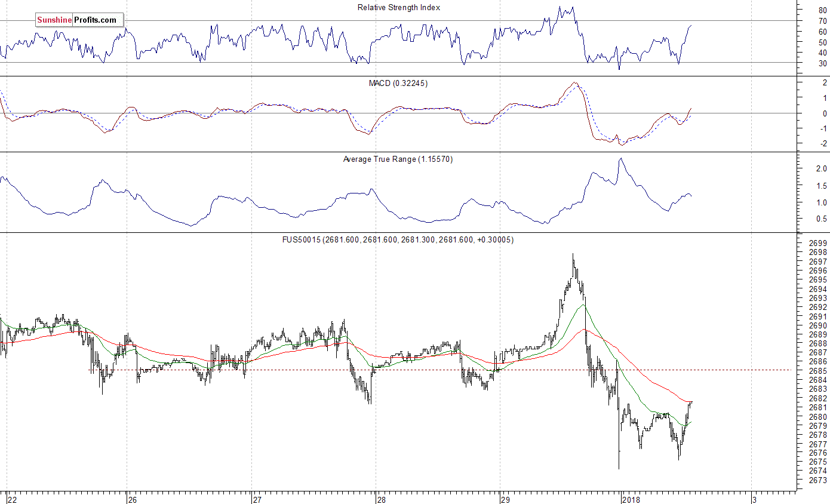
Task: Click the 2018 label on time axis
Action: pyautogui.click(x=632, y=499)
